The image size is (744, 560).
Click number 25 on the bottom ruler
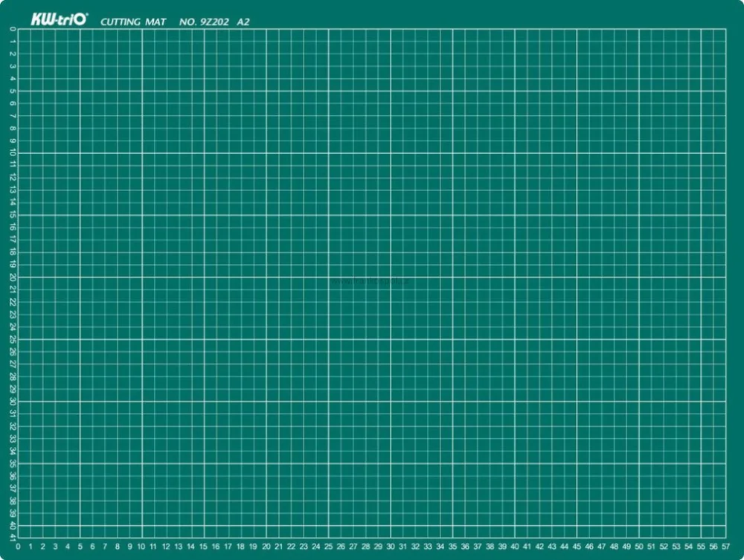(x=328, y=547)
